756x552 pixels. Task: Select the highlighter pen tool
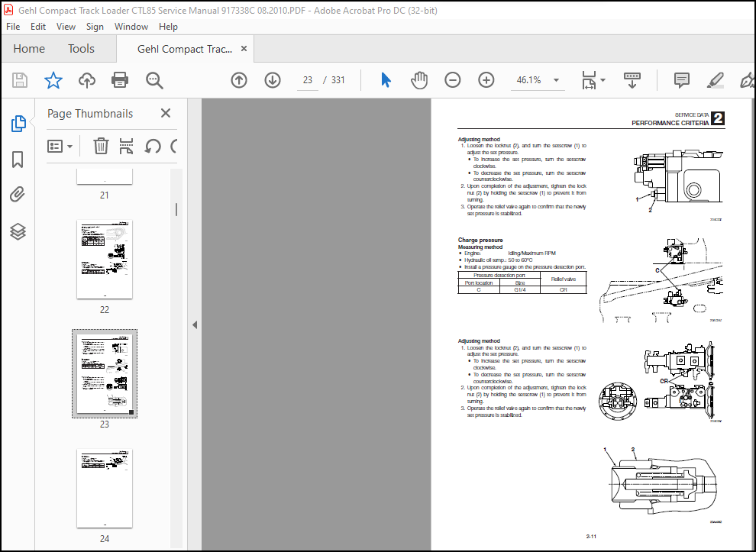click(715, 80)
